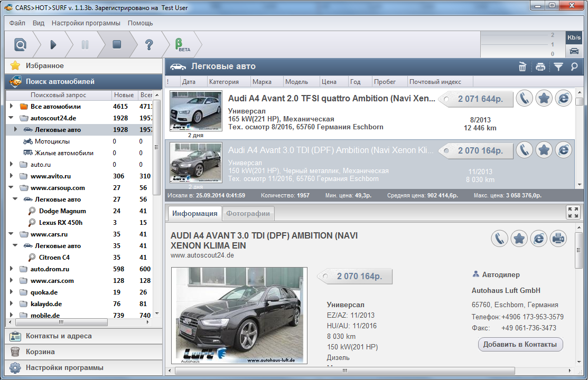588x380 pixels.
Task: Open Настройки программы sidebar panel
Action: tap(83, 368)
